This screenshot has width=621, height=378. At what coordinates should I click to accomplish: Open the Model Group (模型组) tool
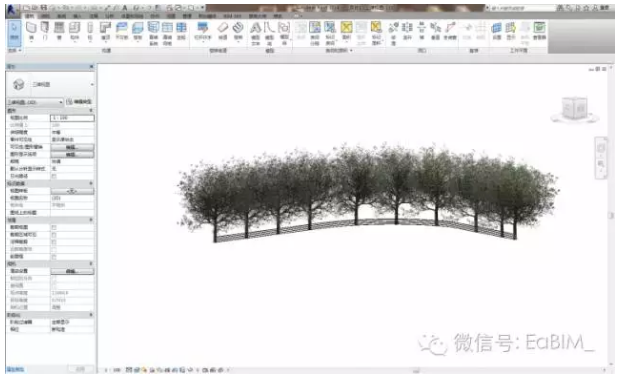point(284,33)
